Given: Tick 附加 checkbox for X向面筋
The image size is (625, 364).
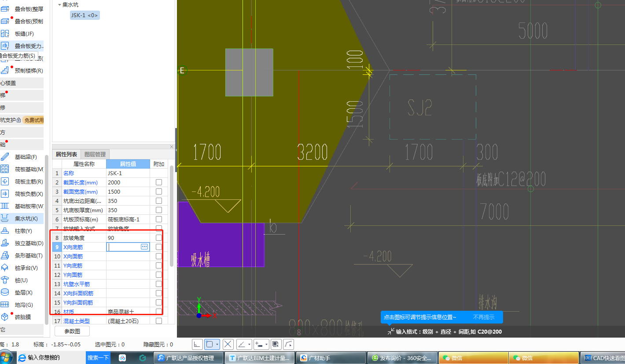Looking at the screenshot, I should (x=159, y=256).
